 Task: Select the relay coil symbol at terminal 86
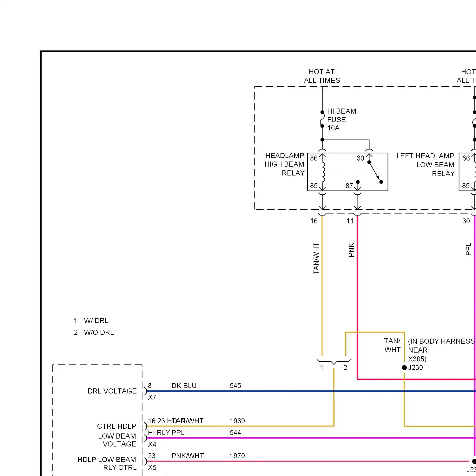(x=323, y=172)
